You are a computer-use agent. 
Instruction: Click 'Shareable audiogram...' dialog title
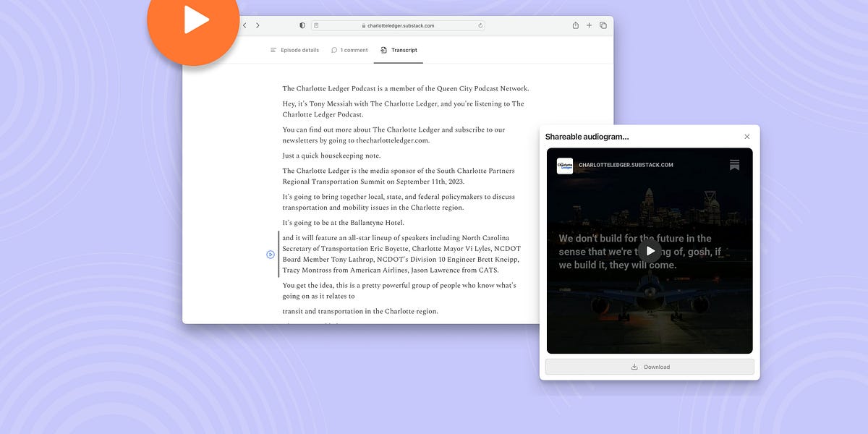(x=587, y=137)
